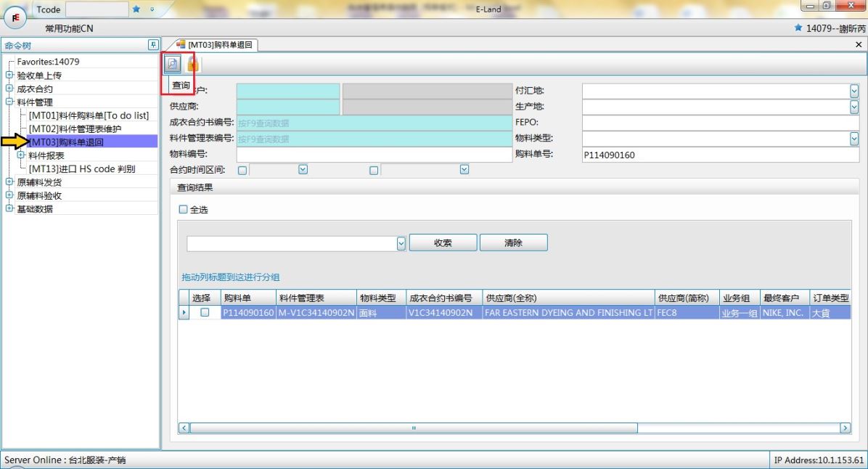Click the orange lock toolbar icon
The width and height of the screenshot is (868, 469).
192,64
